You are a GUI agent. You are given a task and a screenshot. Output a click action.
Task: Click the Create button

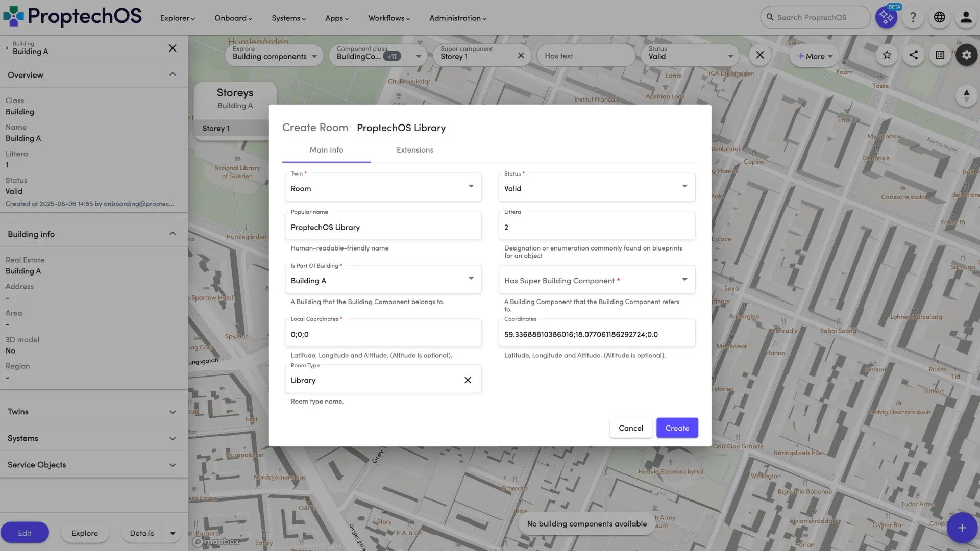pos(677,428)
